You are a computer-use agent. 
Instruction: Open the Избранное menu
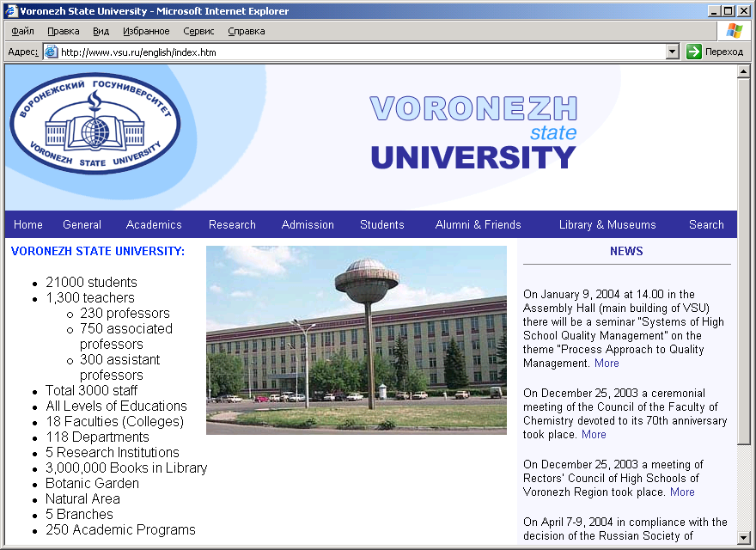(146, 31)
